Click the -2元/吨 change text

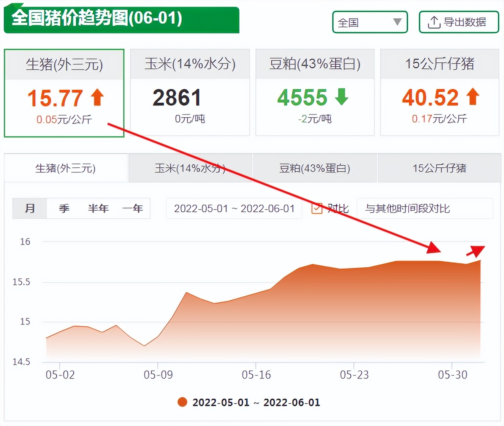(x=315, y=119)
